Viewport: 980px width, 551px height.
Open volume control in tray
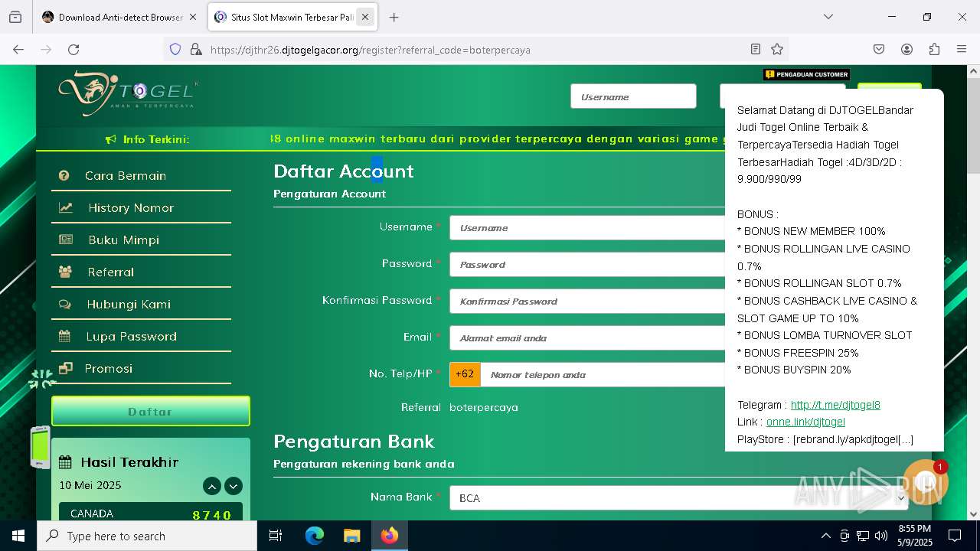point(881,536)
